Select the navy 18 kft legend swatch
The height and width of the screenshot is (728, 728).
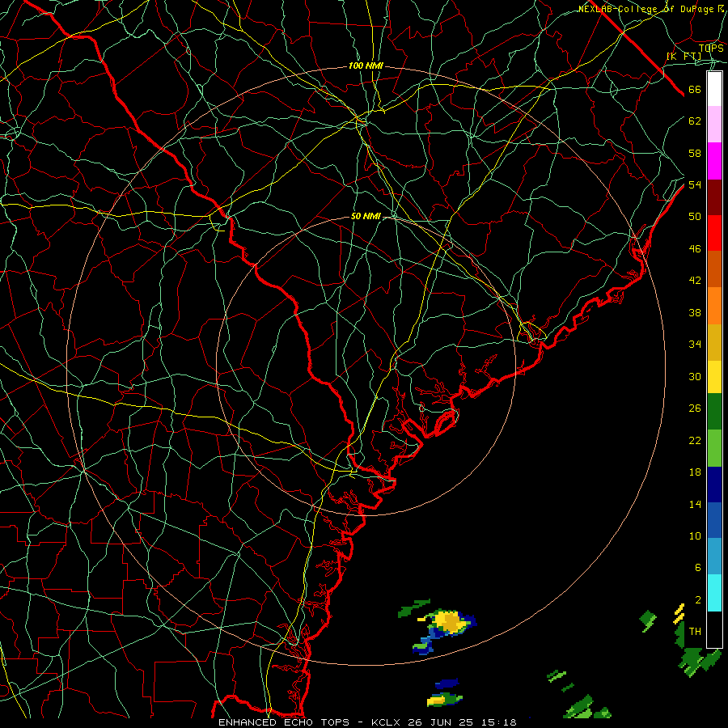pyautogui.click(x=714, y=485)
